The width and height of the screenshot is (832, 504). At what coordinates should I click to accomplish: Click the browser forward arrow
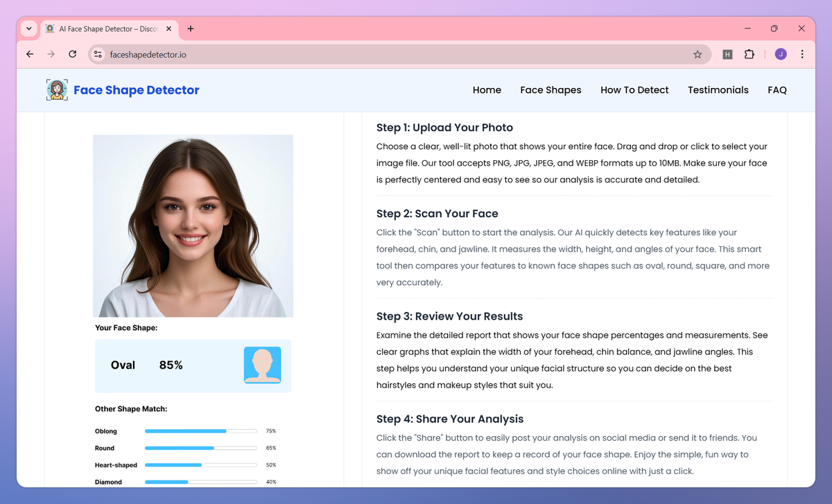pyautogui.click(x=51, y=53)
